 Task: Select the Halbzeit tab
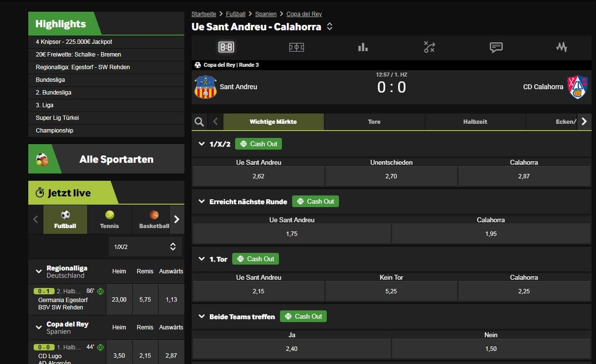pos(475,122)
